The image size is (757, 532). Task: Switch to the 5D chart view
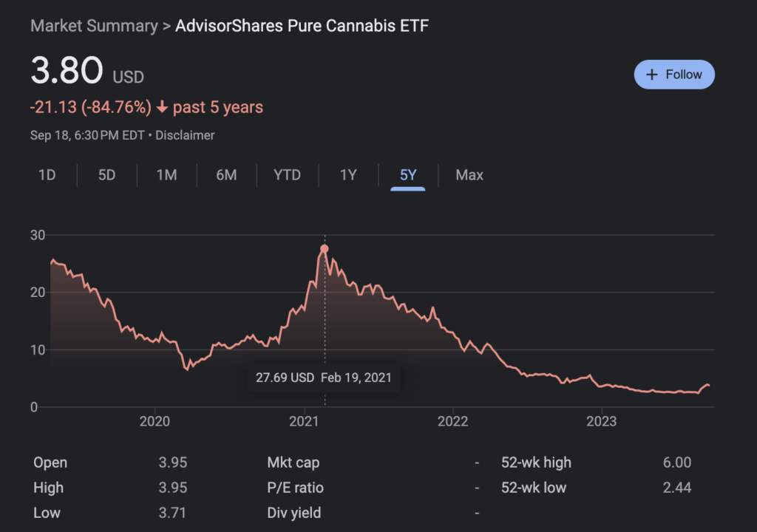tap(106, 175)
